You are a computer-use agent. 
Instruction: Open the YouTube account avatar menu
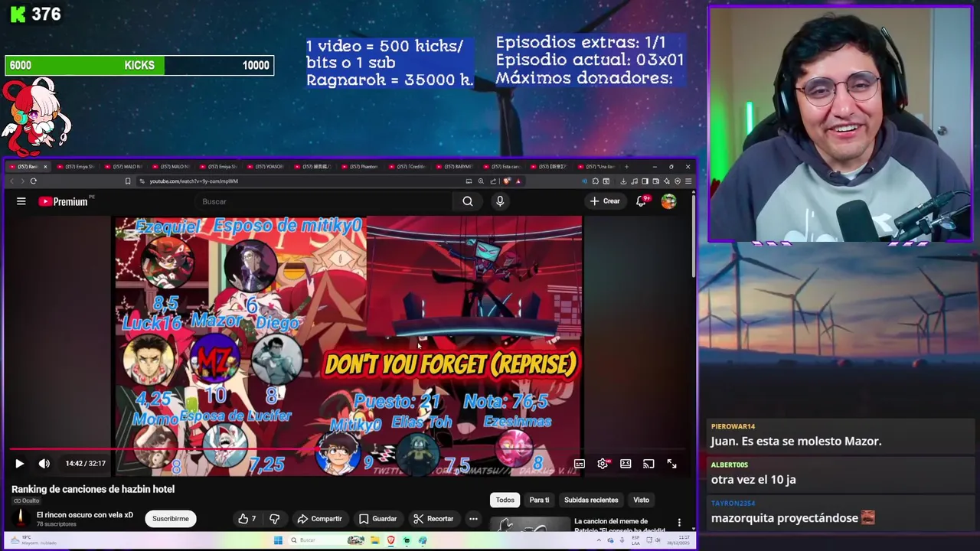point(668,201)
